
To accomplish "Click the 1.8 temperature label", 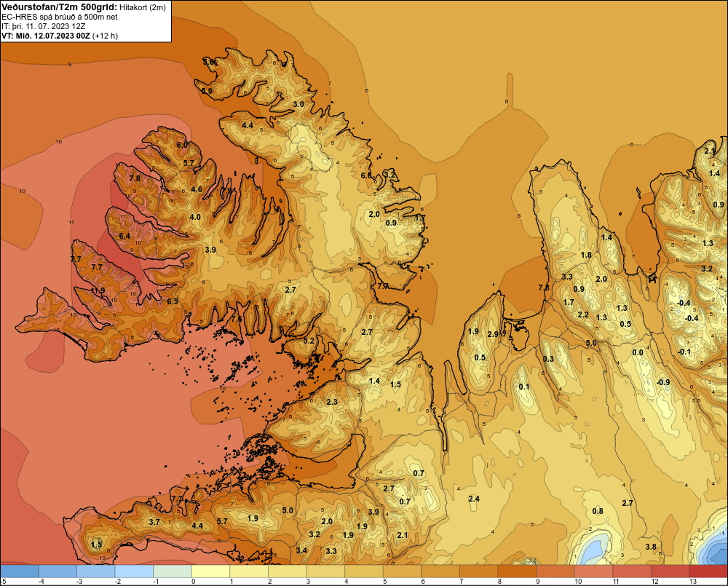I will [x=586, y=255].
